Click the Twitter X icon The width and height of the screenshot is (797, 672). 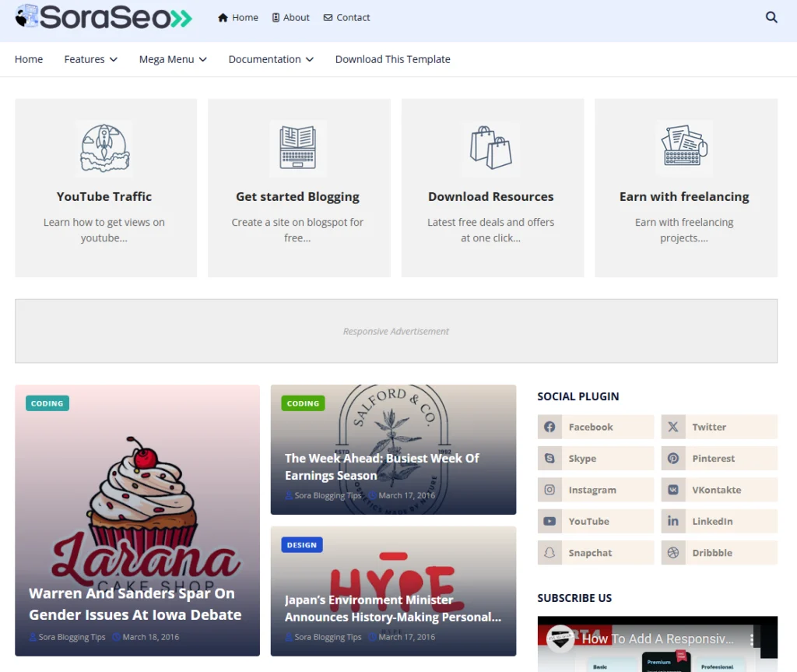click(x=673, y=427)
